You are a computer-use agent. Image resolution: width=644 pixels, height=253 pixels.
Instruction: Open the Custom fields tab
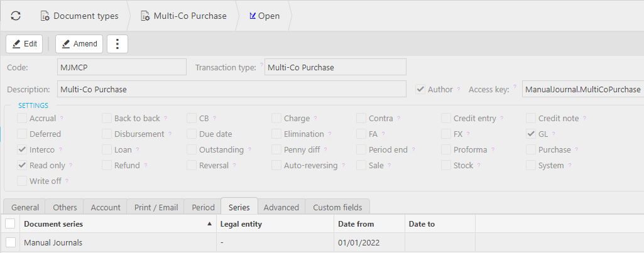337,207
